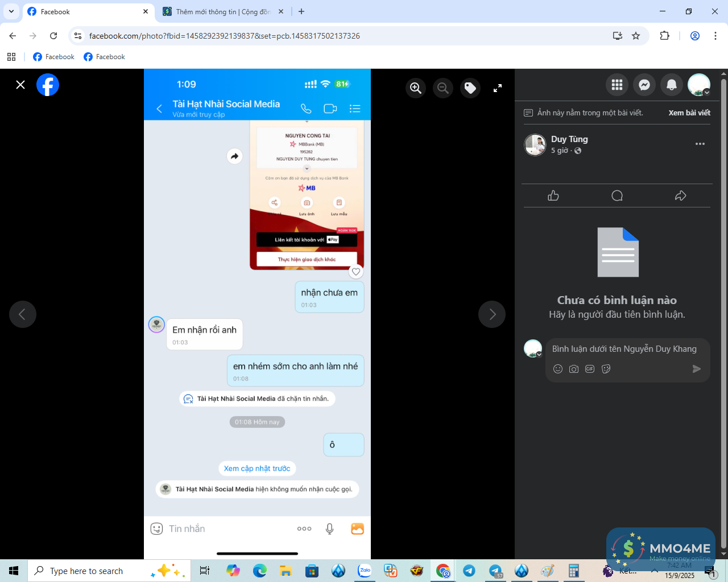Open Zalo from the taskbar

pyautogui.click(x=365, y=571)
